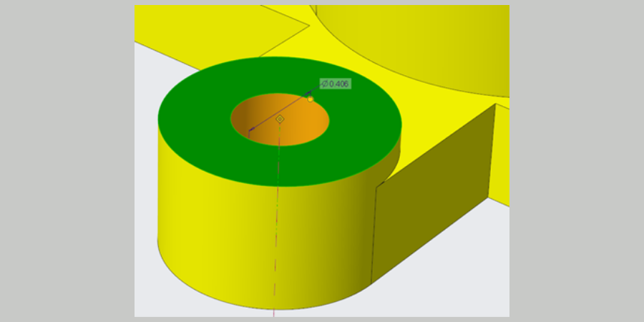
Task: Pick the dimension arrow end at hole's left edge
Action: [250, 131]
